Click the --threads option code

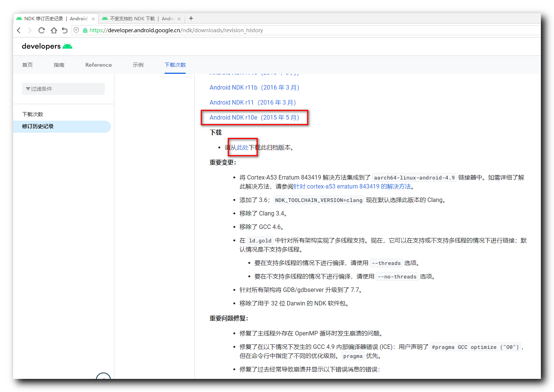[386, 263]
